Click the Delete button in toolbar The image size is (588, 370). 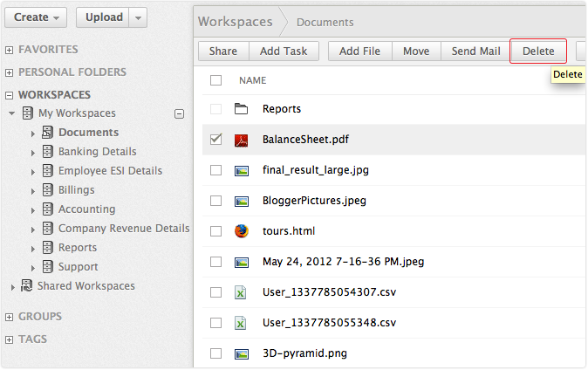click(x=538, y=51)
